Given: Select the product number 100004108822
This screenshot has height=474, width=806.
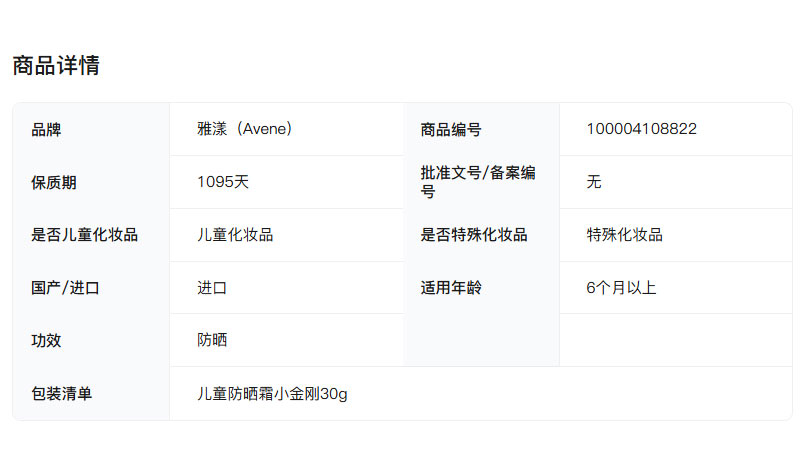Looking at the screenshot, I should tap(641, 129).
